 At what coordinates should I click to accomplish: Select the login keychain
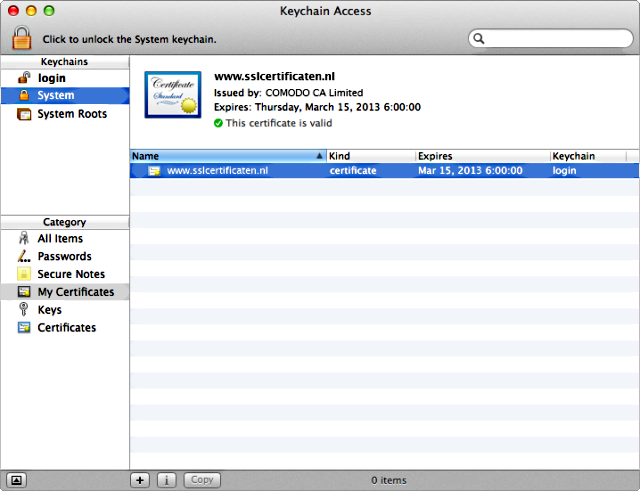[65, 78]
